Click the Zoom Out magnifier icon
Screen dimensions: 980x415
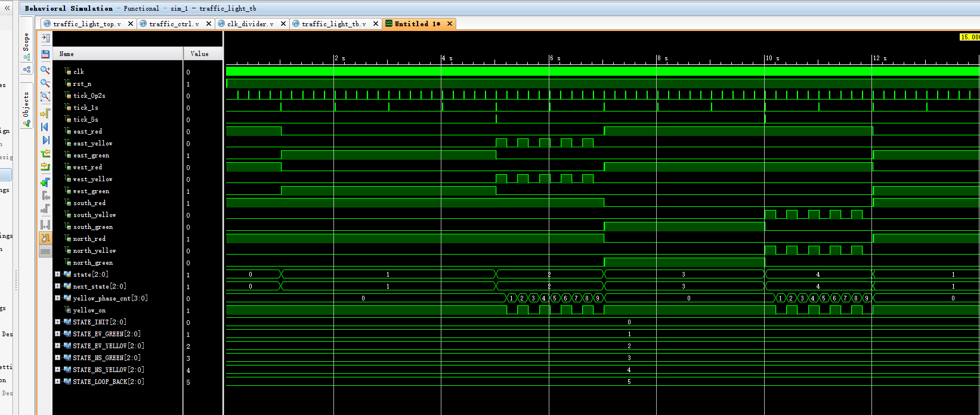pyautogui.click(x=45, y=83)
